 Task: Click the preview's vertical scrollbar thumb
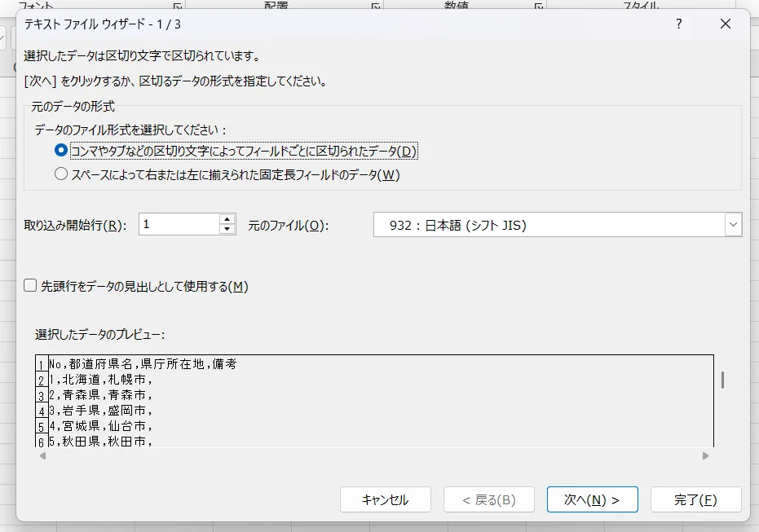(x=722, y=380)
